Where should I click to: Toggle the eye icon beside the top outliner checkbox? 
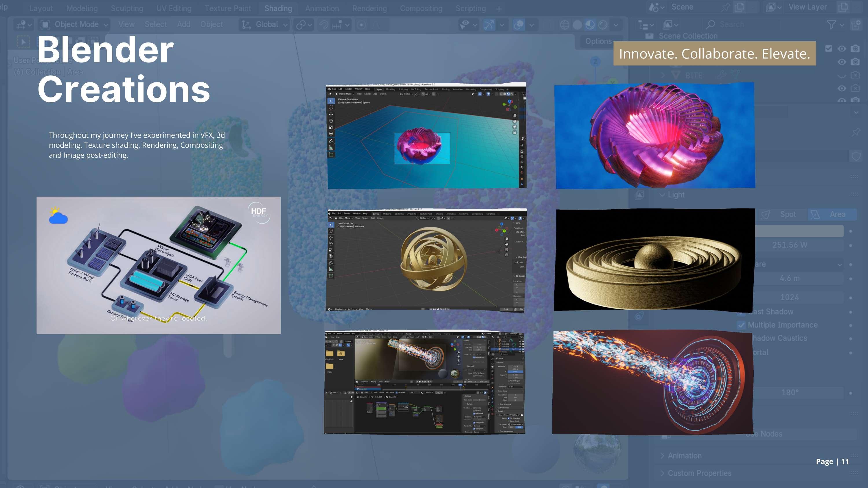(842, 49)
